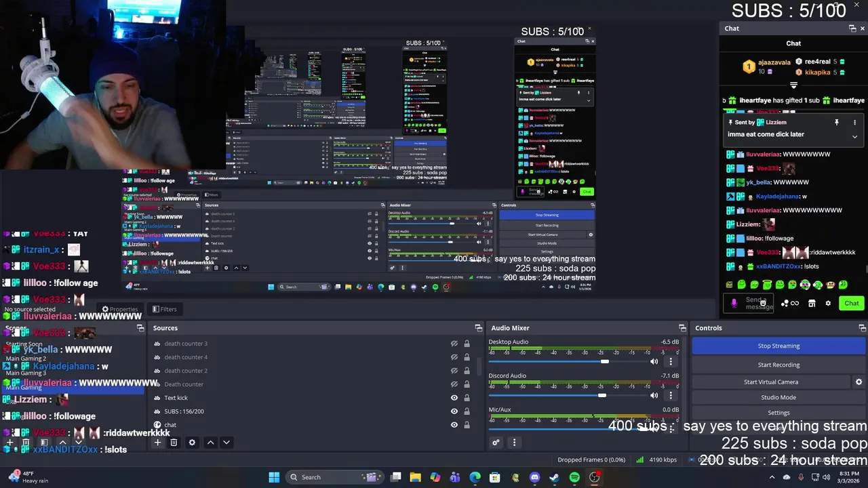The height and width of the screenshot is (488, 868).
Task: Open virtual camera settings gear
Action: point(859,382)
